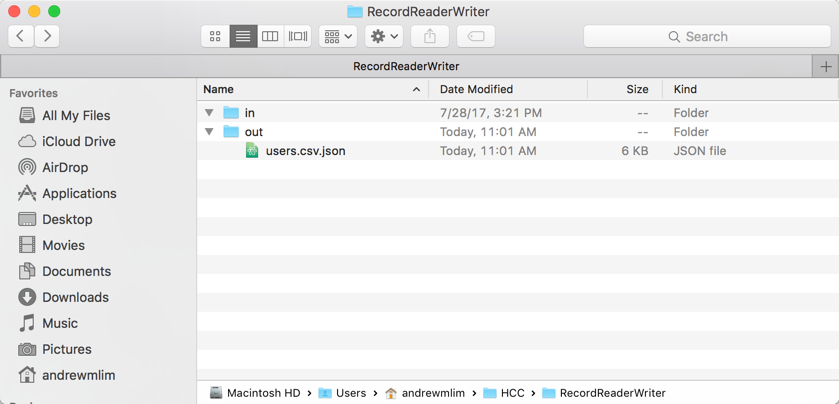Viewport: 839px width, 404px height.
Task: Click into the Search field
Action: pos(707,36)
